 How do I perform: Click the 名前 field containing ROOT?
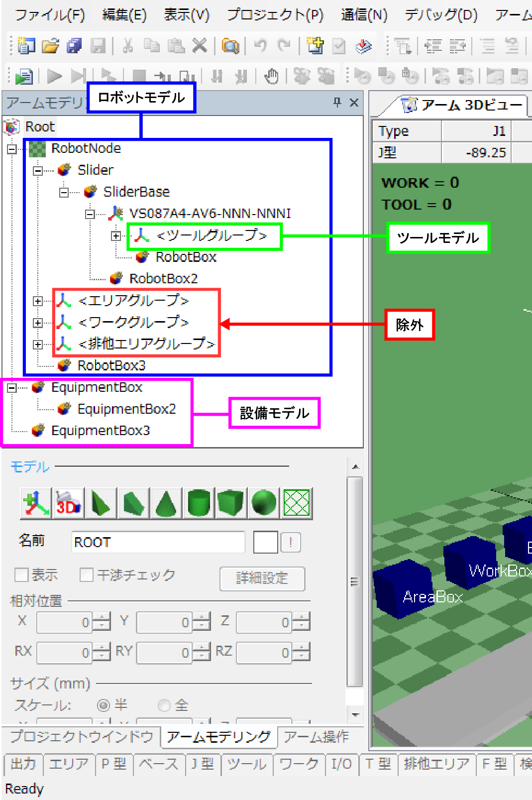coord(158,542)
